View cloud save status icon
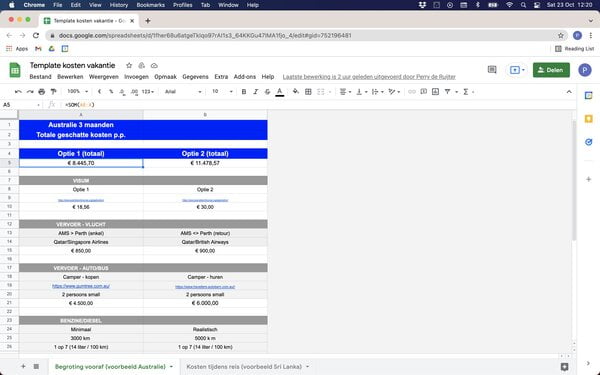The width and height of the screenshot is (600, 375). click(154, 65)
